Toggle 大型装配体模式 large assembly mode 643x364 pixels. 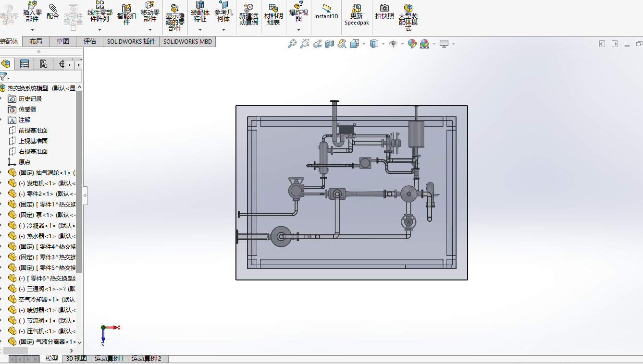408,17
